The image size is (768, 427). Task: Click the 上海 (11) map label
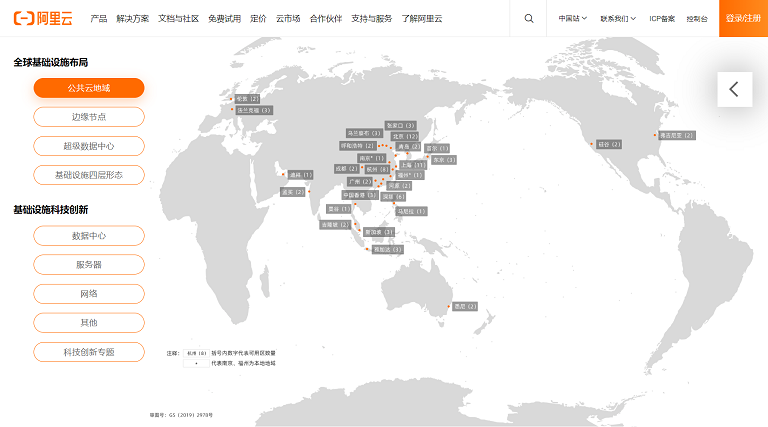click(x=413, y=166)
